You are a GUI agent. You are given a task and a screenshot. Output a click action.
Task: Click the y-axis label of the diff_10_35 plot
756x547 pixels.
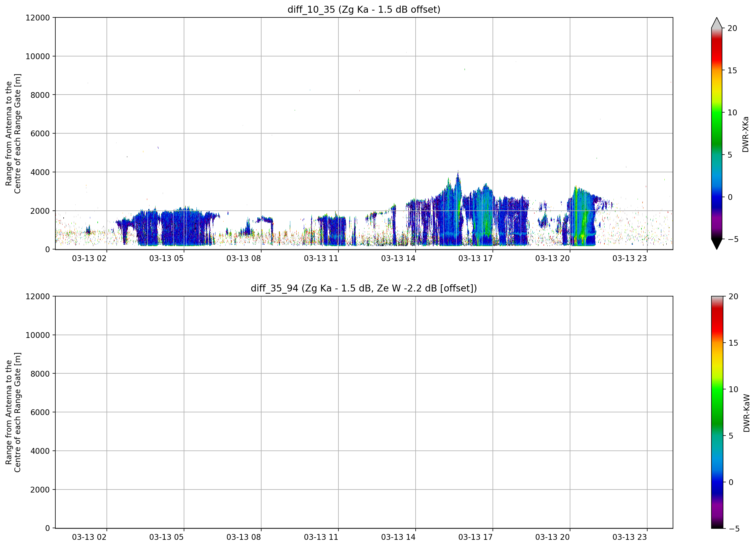point(13,133)
